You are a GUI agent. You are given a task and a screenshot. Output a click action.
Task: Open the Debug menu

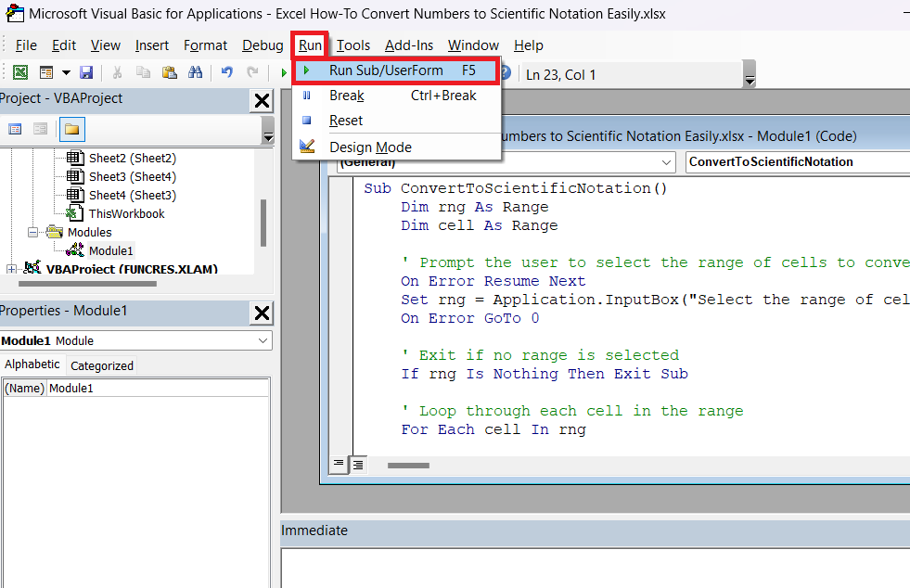pos(263,45)
